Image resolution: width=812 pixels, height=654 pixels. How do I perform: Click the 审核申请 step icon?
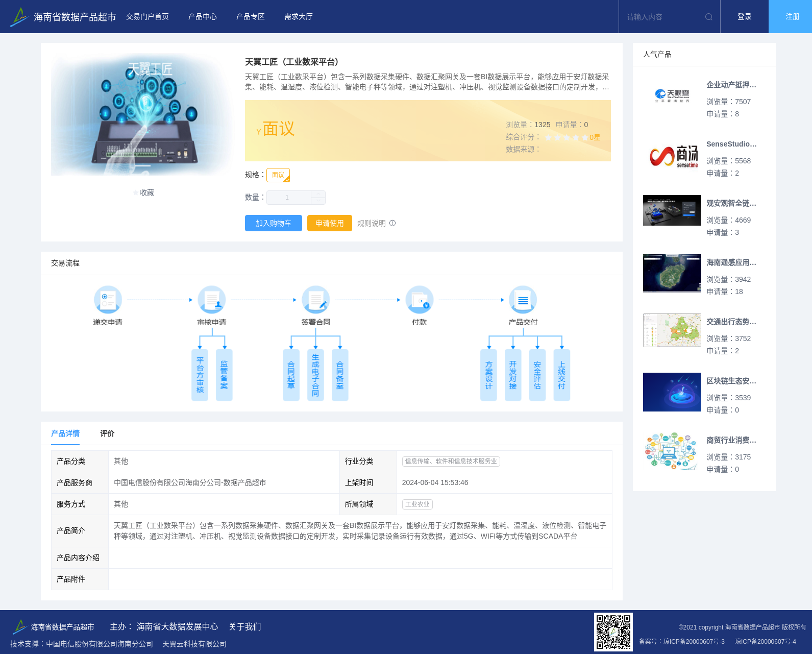[x=212, y=300]
